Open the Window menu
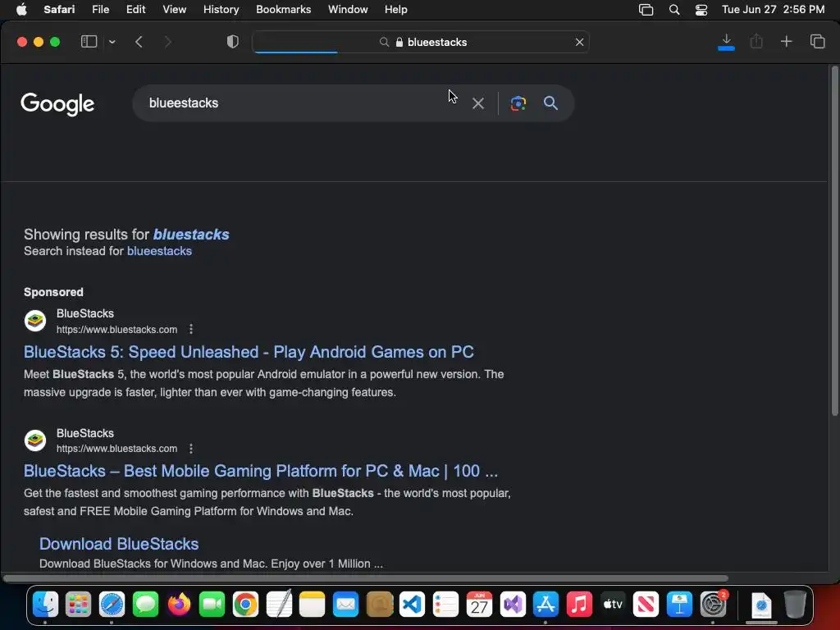 click(x=348, y=10)
